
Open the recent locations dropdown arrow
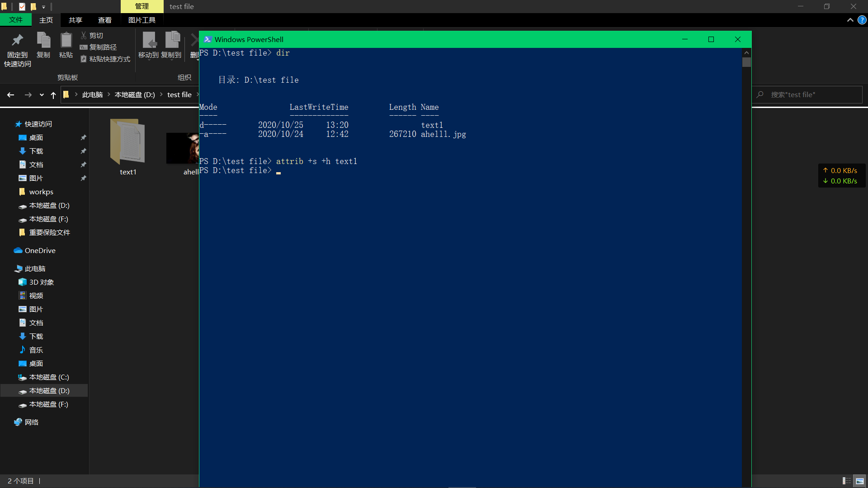(42, 95)
